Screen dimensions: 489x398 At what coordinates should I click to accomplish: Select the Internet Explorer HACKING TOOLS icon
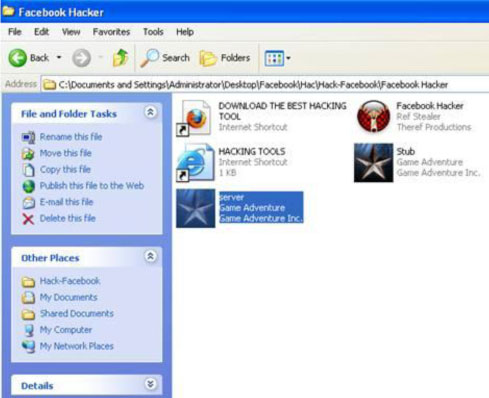[x=195, y=162]
